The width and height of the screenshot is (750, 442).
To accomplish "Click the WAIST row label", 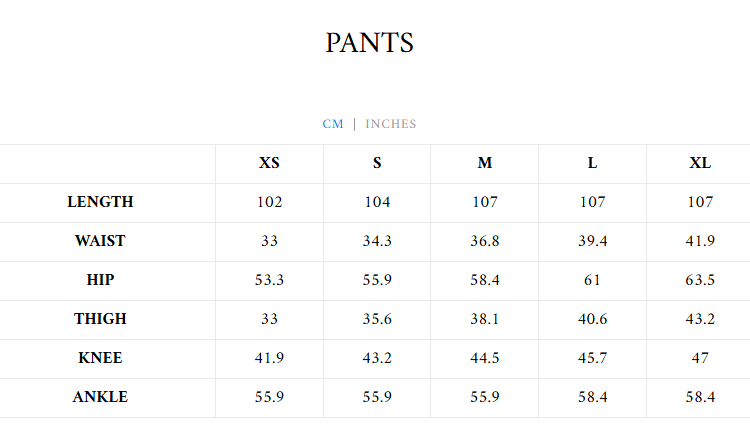I will point(100,241).
